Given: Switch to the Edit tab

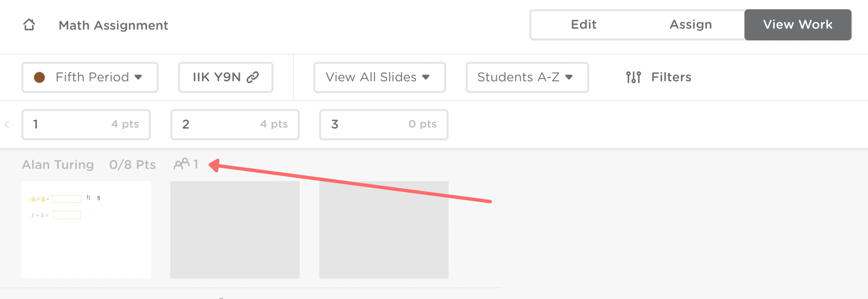Looking at the screenshot, I should click(x=583, y=25).
